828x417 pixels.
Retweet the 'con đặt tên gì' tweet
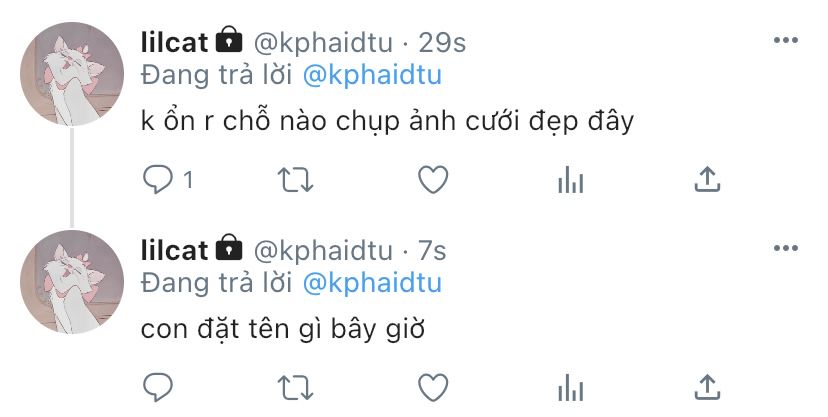(295, 387)
